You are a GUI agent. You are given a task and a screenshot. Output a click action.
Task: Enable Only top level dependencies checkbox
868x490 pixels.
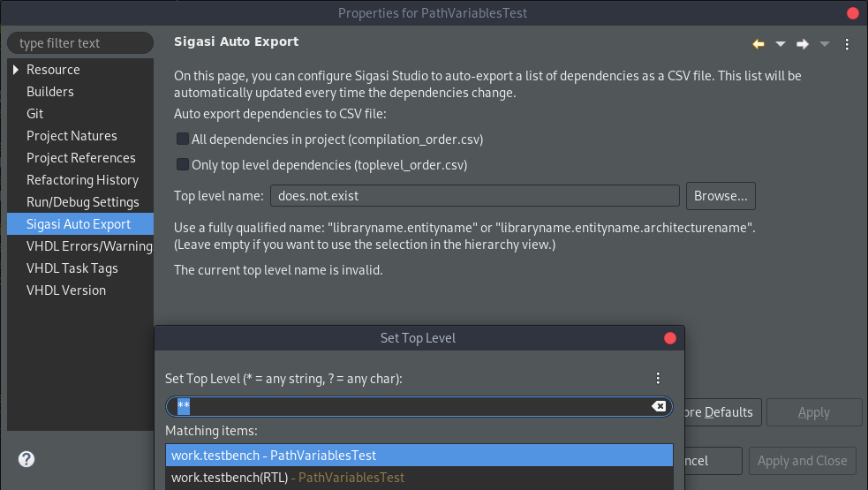coord(182,164)
